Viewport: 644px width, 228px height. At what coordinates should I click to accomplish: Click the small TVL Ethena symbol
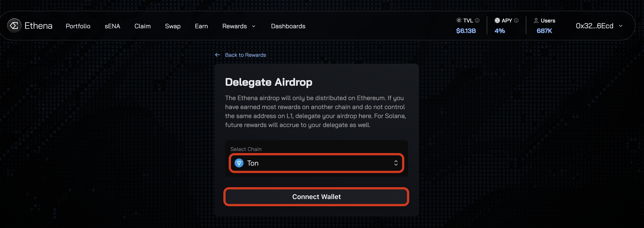pos(459,20)
